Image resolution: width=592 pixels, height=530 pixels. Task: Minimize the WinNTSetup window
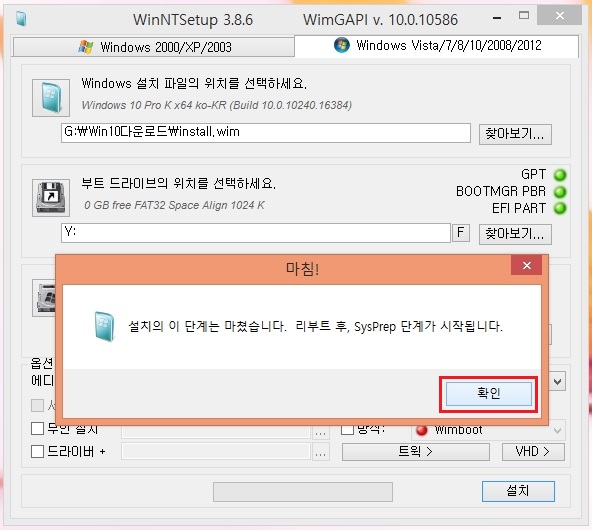point(497,18)
